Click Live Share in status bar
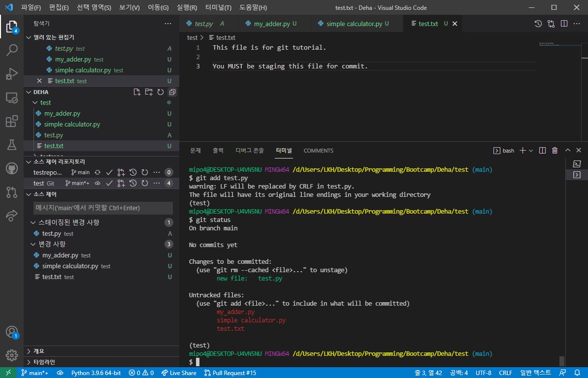Image resolution: width=588 pixels, height=378 pixels. tap(179, 373)
